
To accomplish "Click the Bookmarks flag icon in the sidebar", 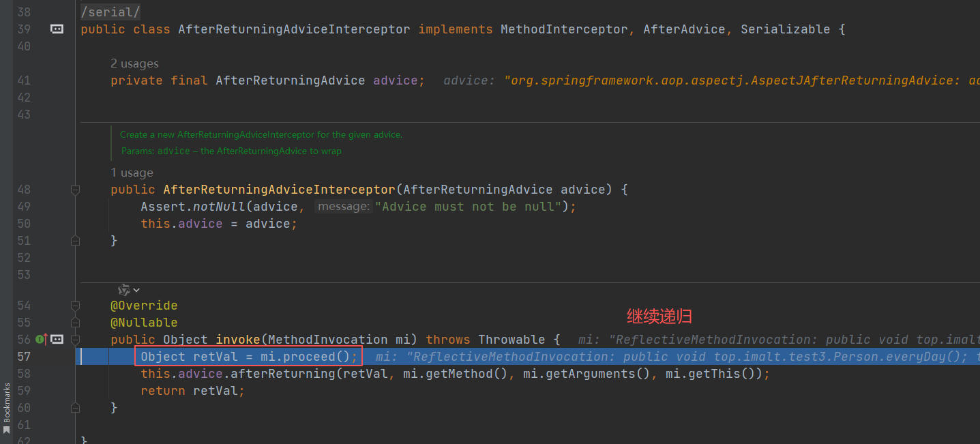I will [x=6, y=430].
